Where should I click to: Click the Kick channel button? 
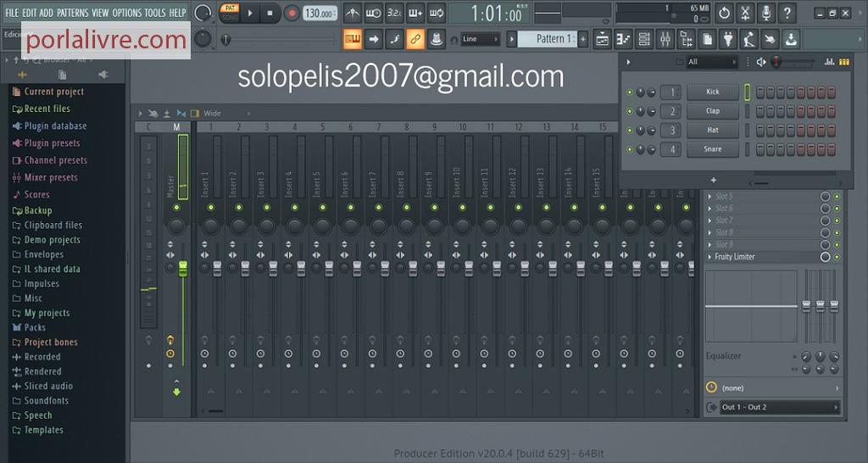712,92
